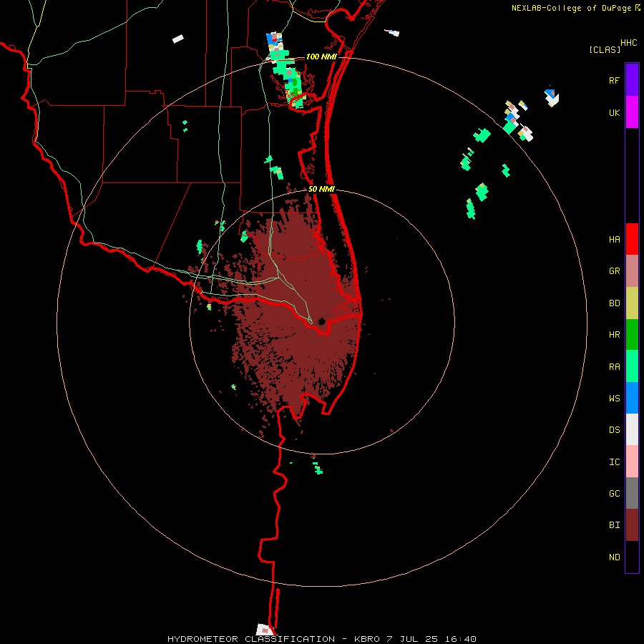
Task: Click the GC legend label
Action: [x=614, y=494]
